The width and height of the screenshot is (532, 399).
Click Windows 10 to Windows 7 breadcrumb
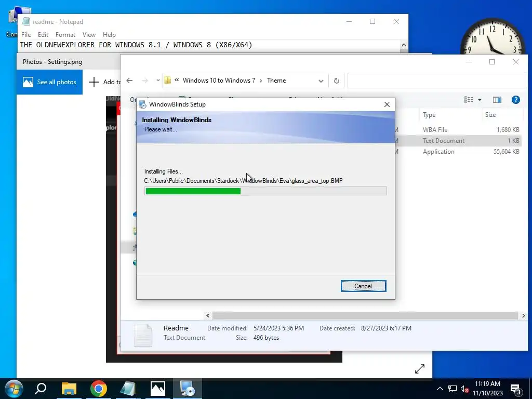[219, 81]
